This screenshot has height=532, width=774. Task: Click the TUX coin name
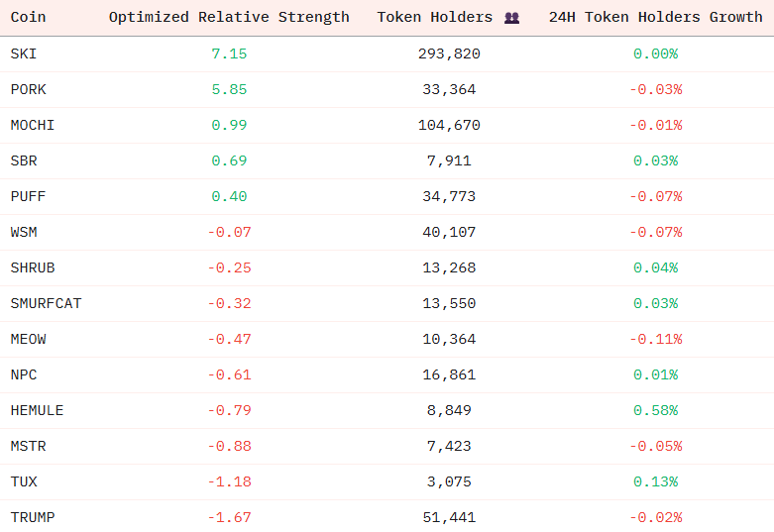24,481
